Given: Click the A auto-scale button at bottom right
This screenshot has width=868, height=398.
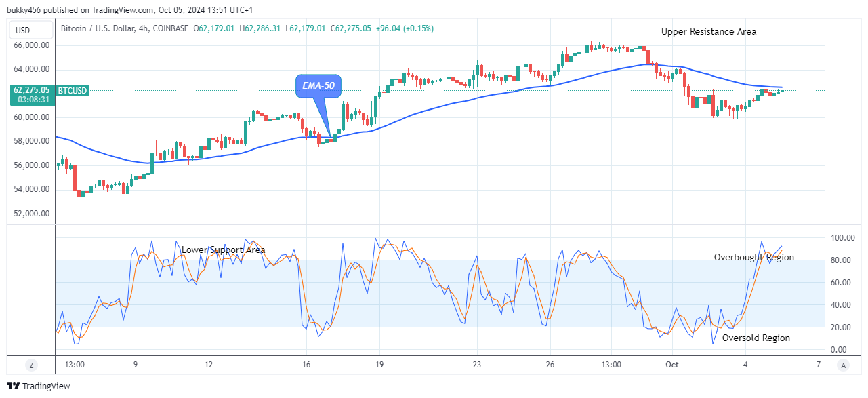Looking at the screenshot, I should 843,365.
